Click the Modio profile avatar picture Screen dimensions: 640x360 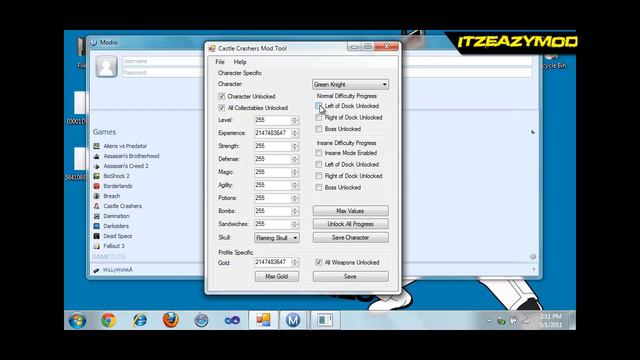[106, 66]
